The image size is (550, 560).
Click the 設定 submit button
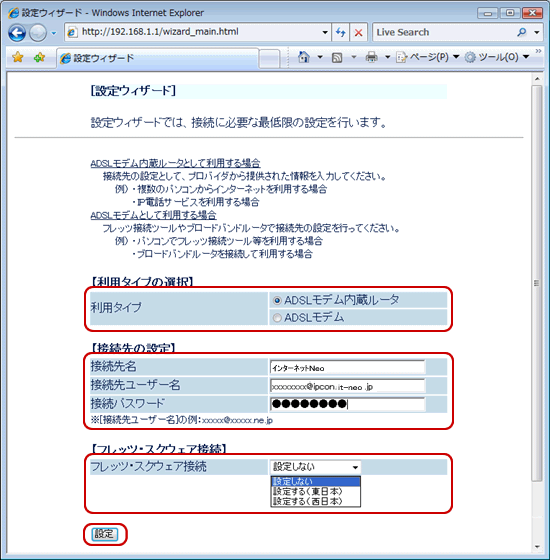click(104, 534)
